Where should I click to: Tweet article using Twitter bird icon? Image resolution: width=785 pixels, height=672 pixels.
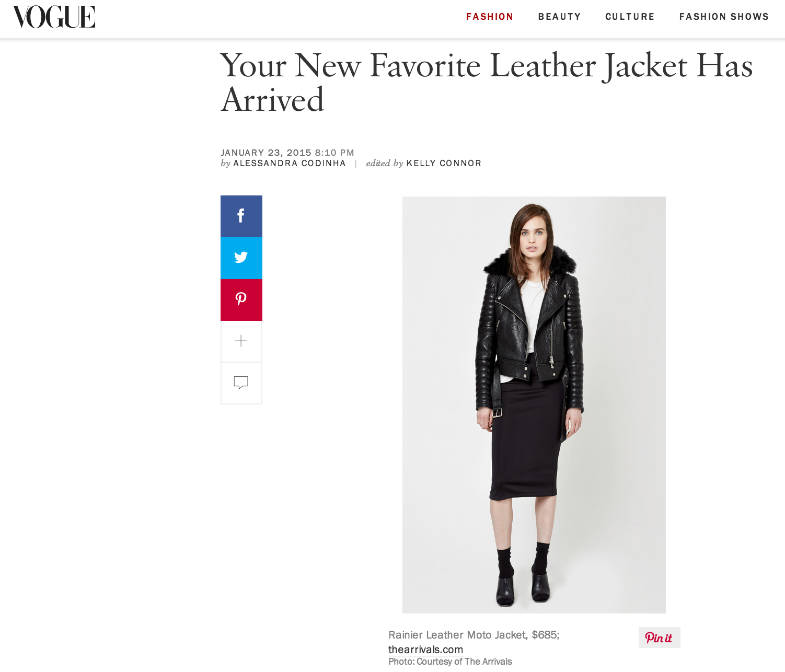[241, 258]
